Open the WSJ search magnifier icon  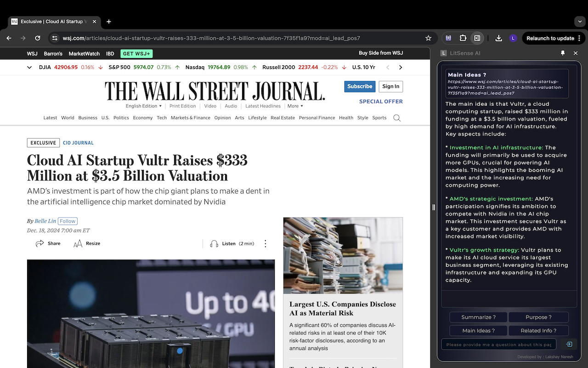(397, 118)
